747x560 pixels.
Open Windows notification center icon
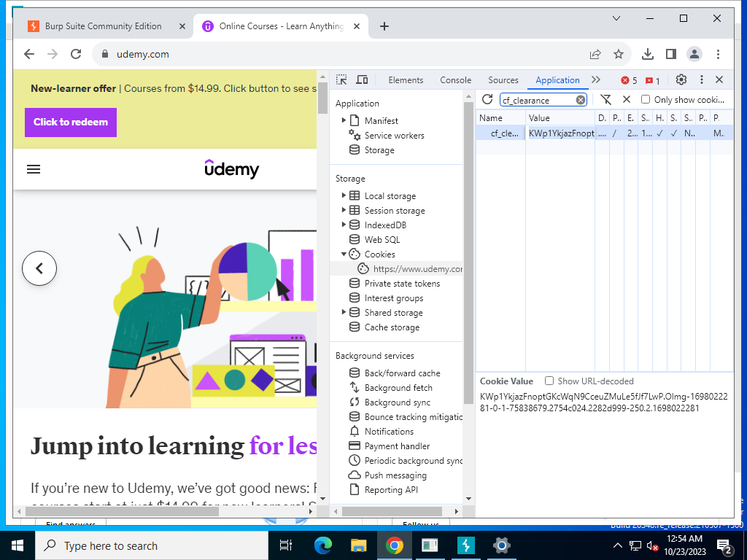click(724, 545)
